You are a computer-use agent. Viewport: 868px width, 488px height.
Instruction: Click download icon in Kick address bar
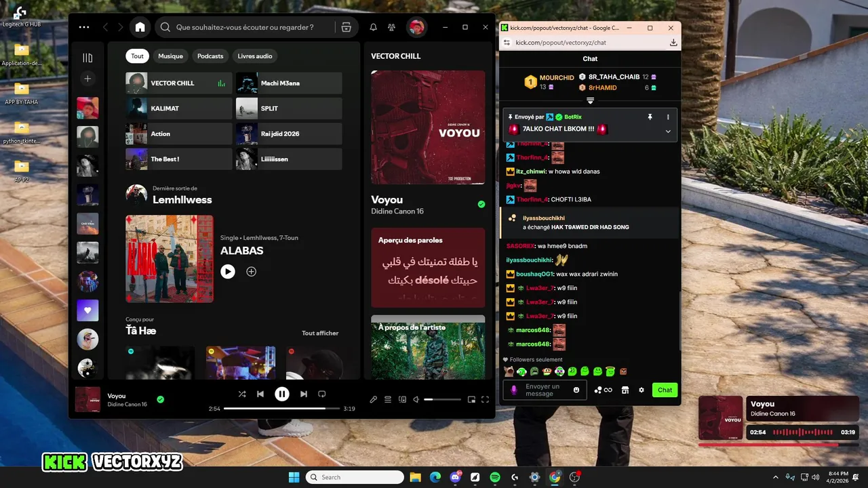click(x=673, y=42)
